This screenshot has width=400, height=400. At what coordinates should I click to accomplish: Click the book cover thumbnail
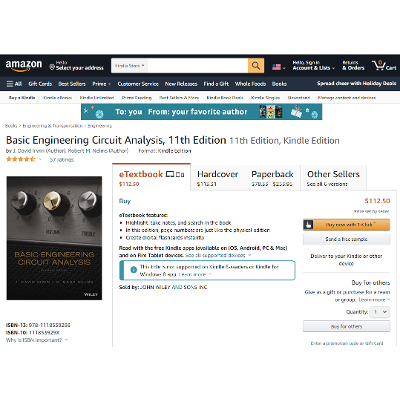tap(54, 238)
